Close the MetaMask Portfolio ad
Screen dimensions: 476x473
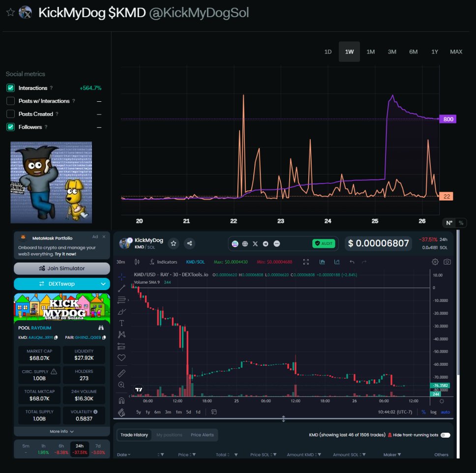(104, 236)
